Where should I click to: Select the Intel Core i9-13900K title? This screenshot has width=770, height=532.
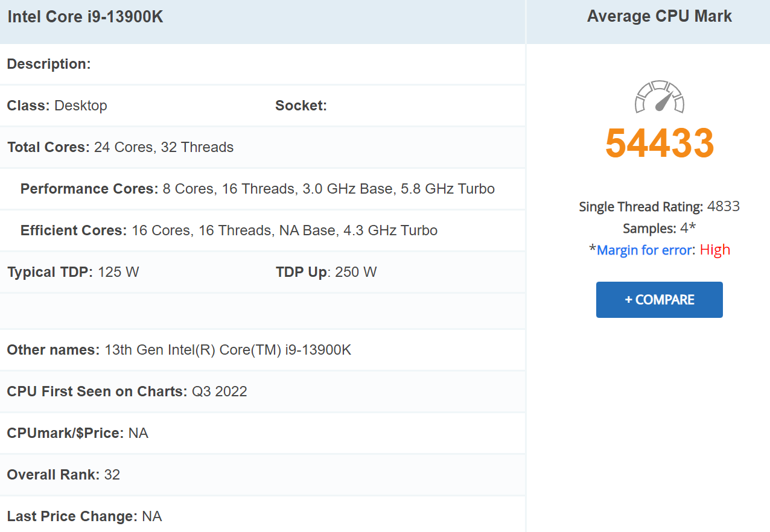pyautogui.click(x=84, y=17)
